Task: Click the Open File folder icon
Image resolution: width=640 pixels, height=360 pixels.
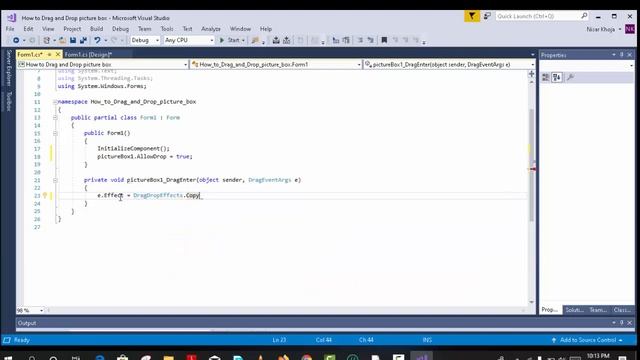Action: click(62, 40)
